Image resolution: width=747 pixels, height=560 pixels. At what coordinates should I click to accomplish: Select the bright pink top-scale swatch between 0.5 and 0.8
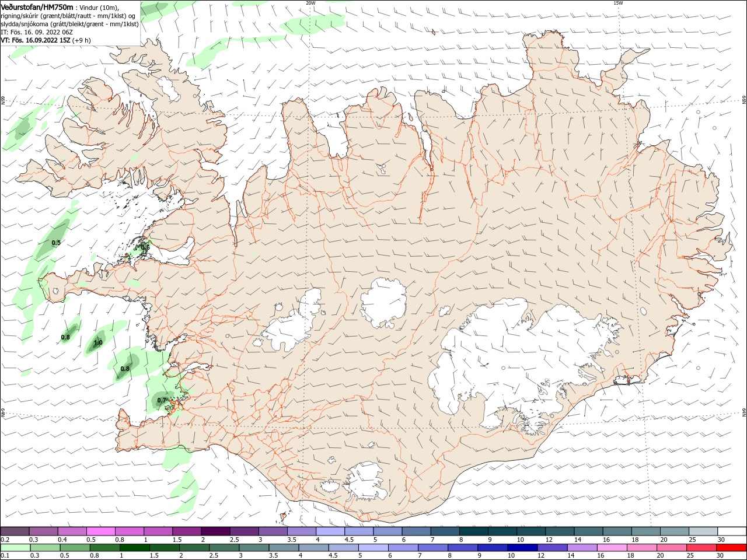coord(101,531)
